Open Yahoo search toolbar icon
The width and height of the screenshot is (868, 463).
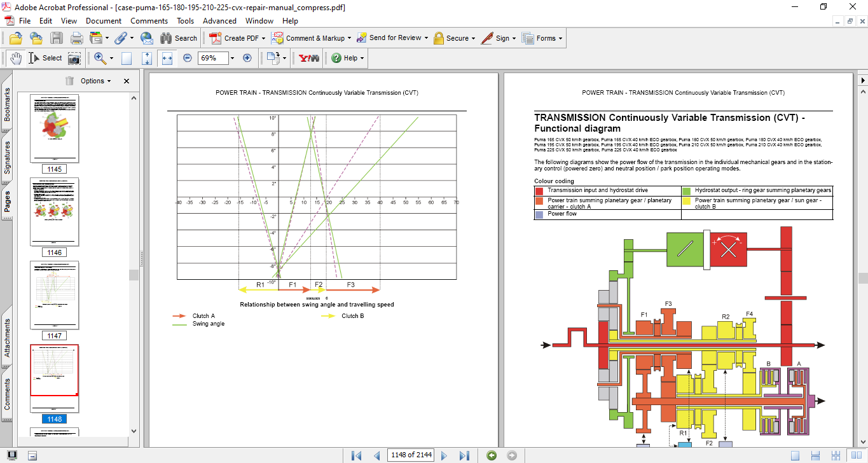coord(310,58)
